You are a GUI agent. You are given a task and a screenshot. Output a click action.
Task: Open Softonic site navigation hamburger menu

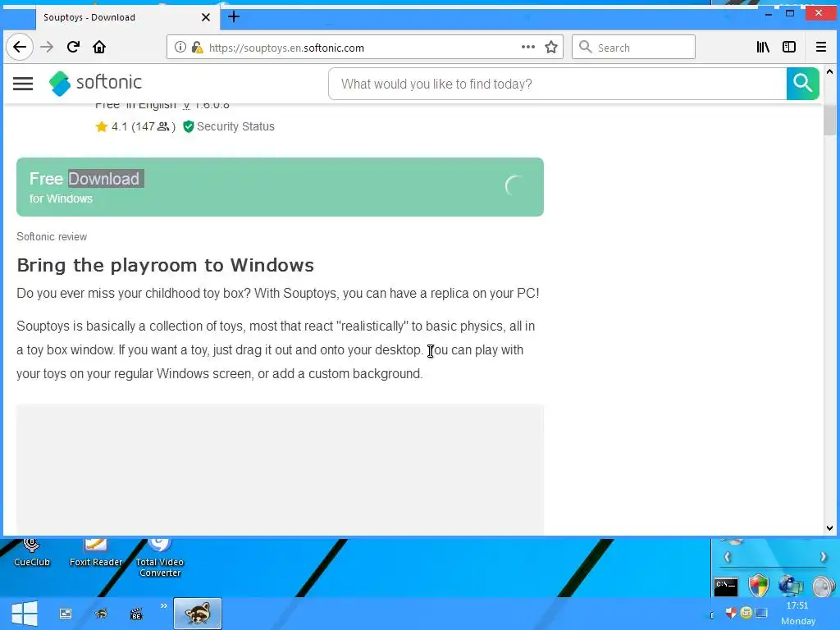(23, 84)
